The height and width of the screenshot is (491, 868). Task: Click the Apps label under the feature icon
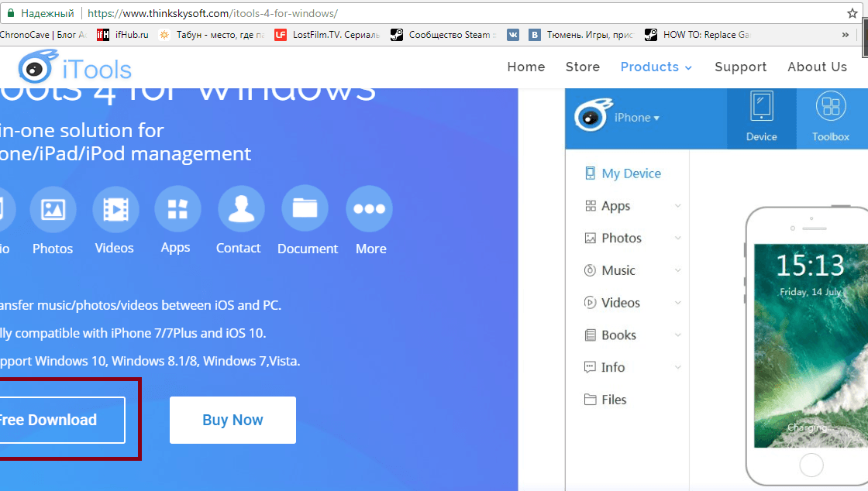(175, 248)
